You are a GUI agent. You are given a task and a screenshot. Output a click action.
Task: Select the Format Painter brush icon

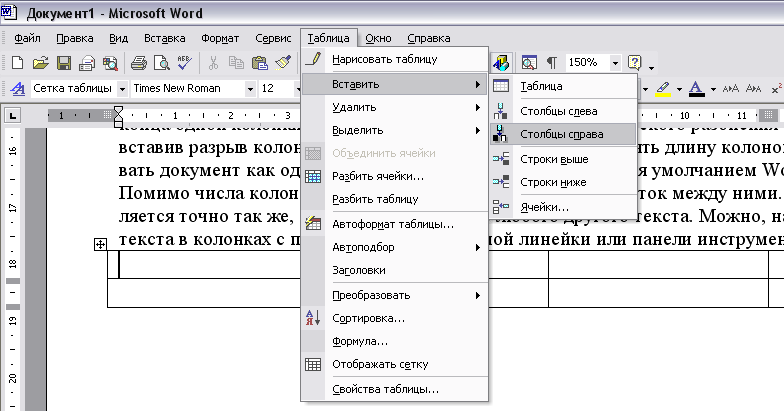[283, 62]
